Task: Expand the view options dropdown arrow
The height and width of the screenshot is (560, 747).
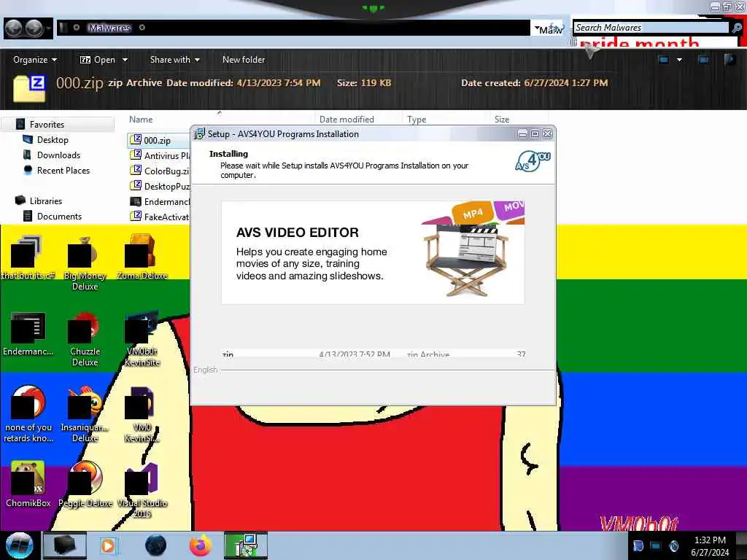Action: (x=679, y=60)
